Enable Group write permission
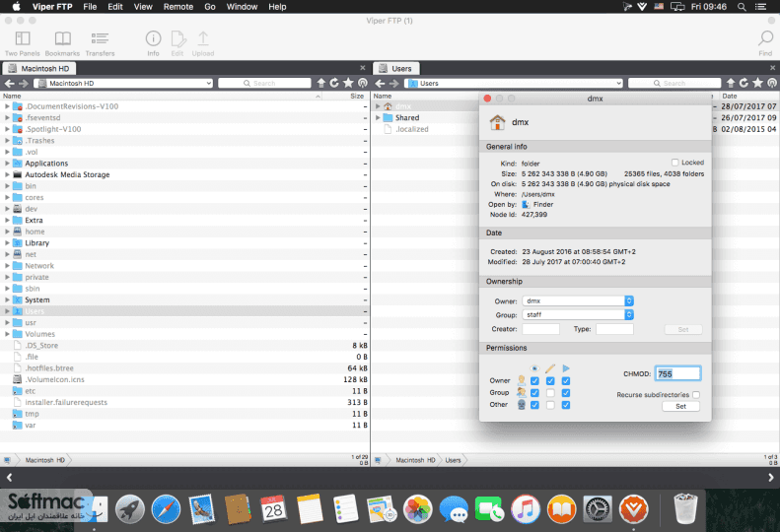This screenshot has width=780, height=532. (x=550, y=393)
